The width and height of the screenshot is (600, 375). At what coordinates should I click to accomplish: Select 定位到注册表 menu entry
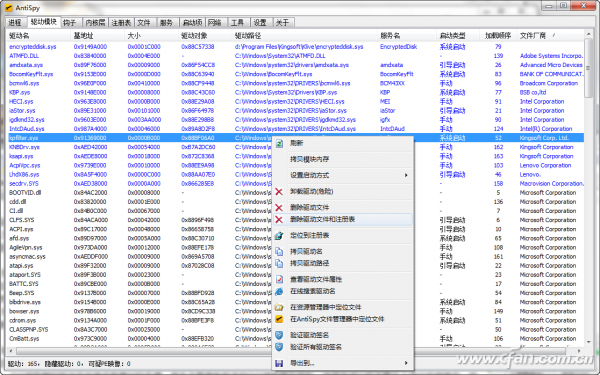(343, 235)
